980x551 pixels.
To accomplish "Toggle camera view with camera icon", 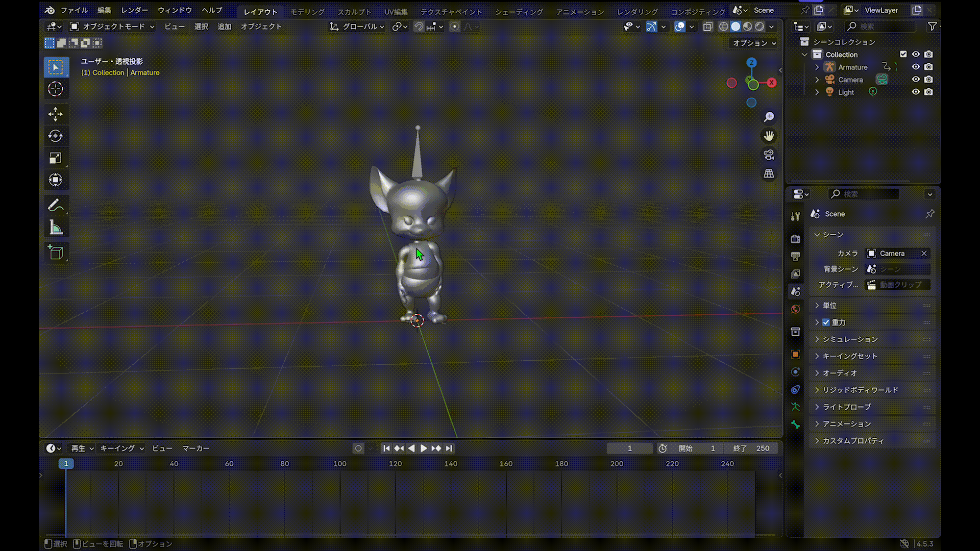I will pyautogui.click(x=769, y=155).
